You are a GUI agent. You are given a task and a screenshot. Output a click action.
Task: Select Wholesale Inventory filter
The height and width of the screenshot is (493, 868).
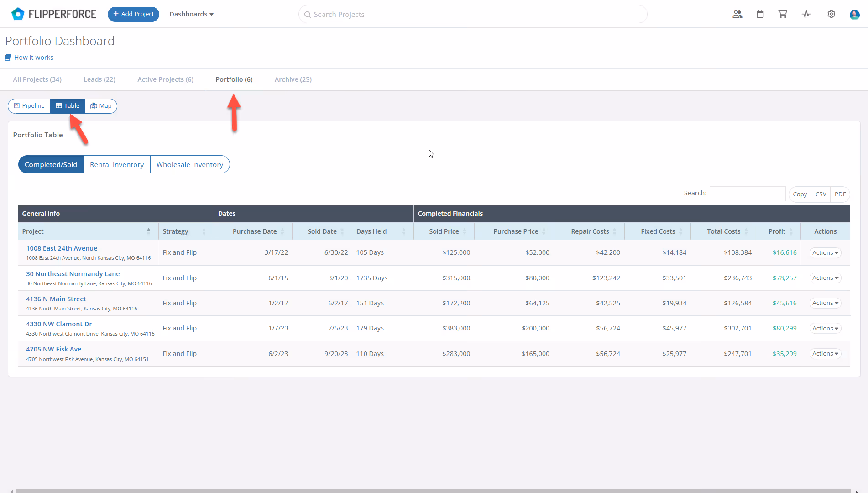click(190, 164)
